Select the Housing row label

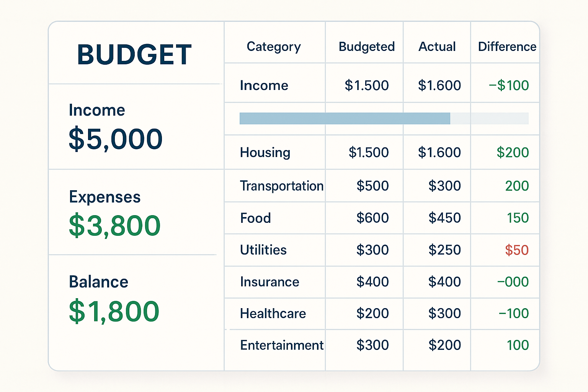pyautogui.click(x=265, y=152)
